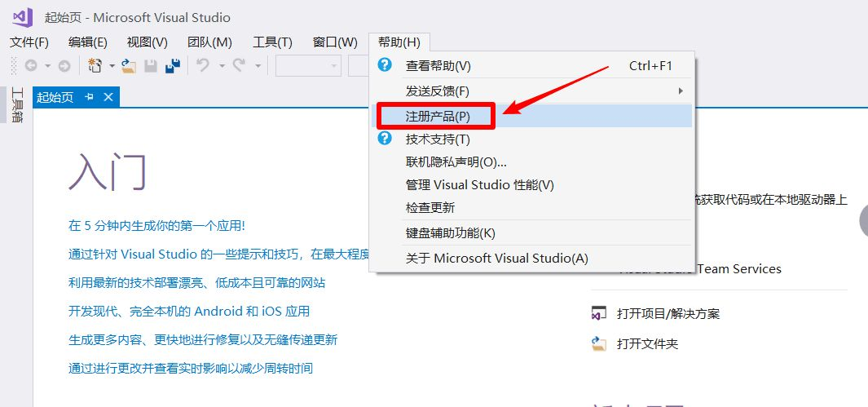Expand the 发送反馈 submenu arrow

pyautogui.click(x=681, y=91)
